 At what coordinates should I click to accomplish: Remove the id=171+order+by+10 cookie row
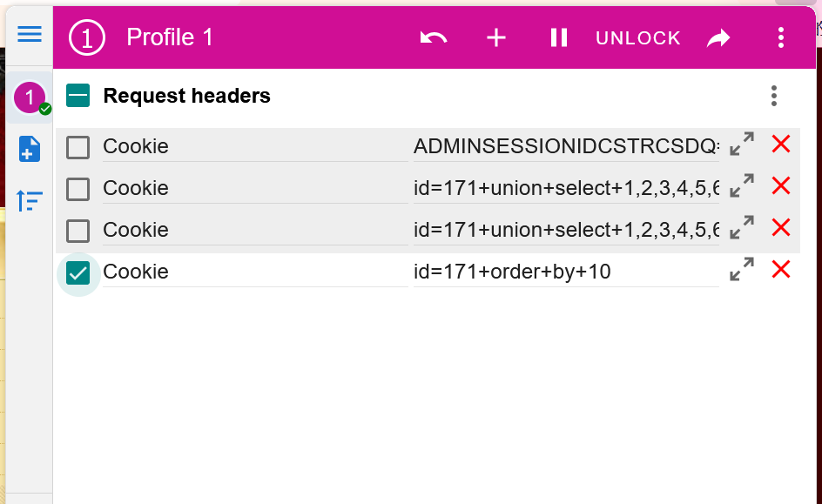click(781, 270)
